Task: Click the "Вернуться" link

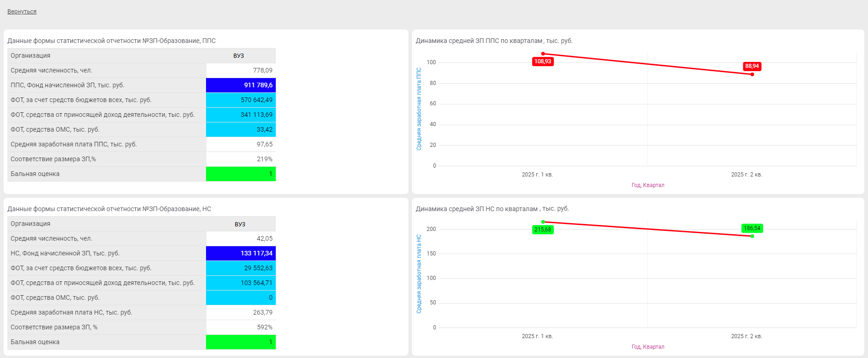Action: (x=22, y=12)
